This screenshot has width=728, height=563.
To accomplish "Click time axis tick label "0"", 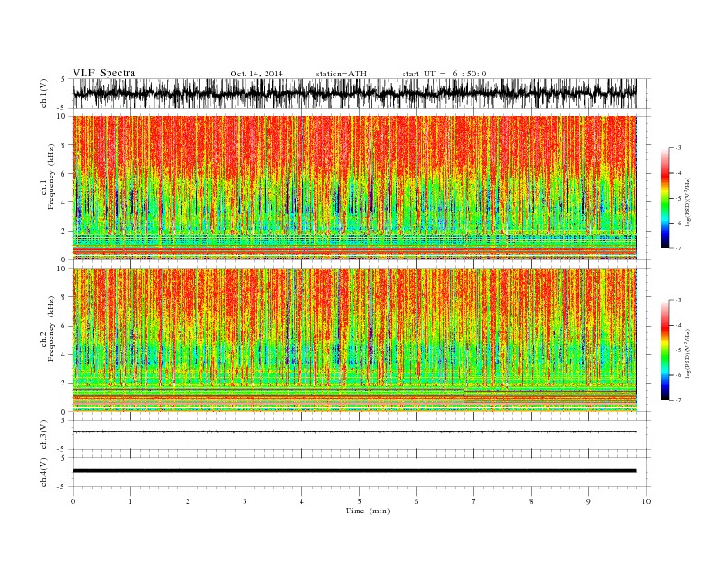I will [x=73, y=501].
